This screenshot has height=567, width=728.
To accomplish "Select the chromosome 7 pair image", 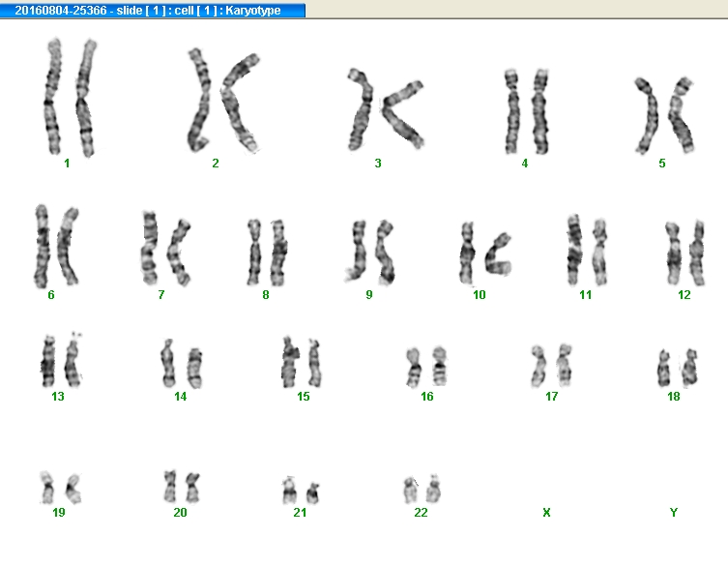I will pyautogui.click(x=165, y=249).
